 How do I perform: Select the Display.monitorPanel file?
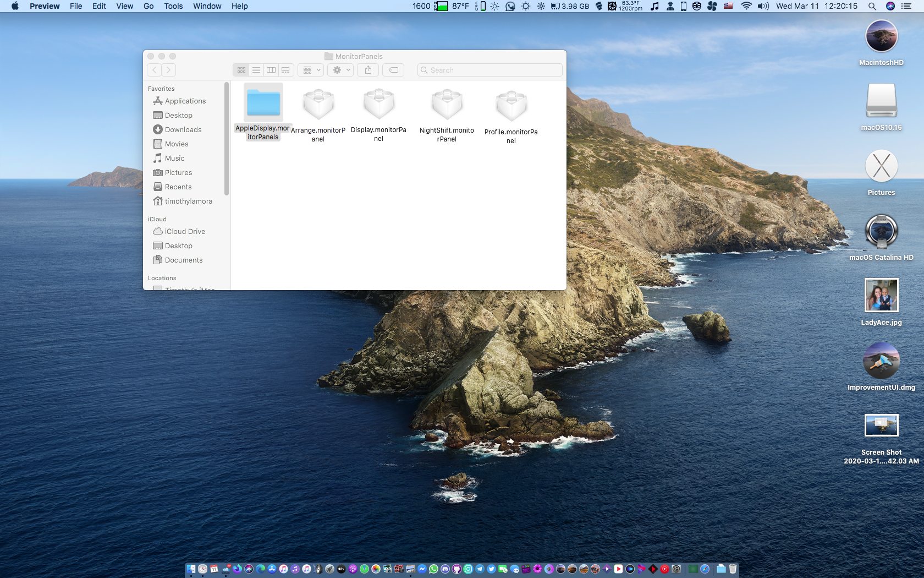click(x=378, y=105)
